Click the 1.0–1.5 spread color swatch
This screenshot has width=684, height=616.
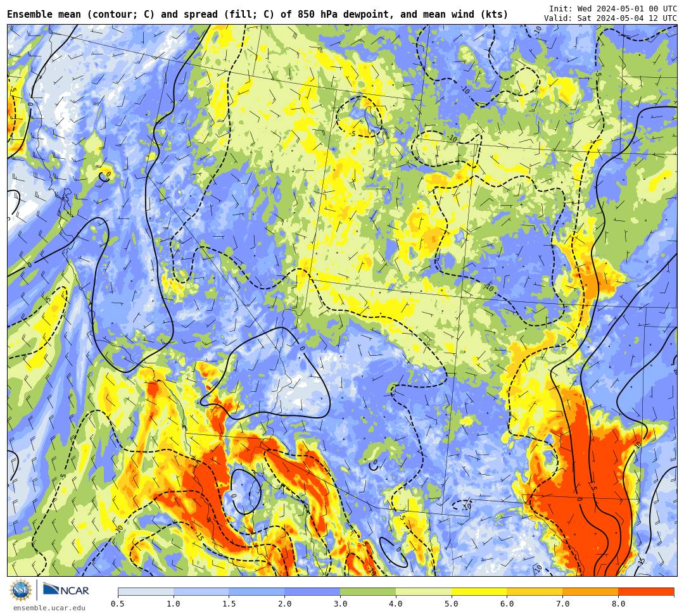point(201,591)
